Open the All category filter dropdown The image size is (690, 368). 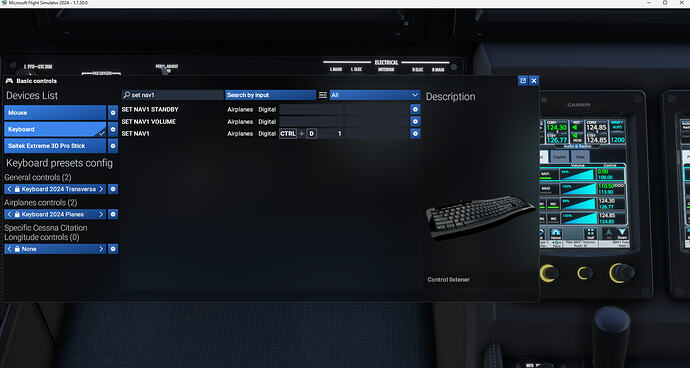click(375, 95)
